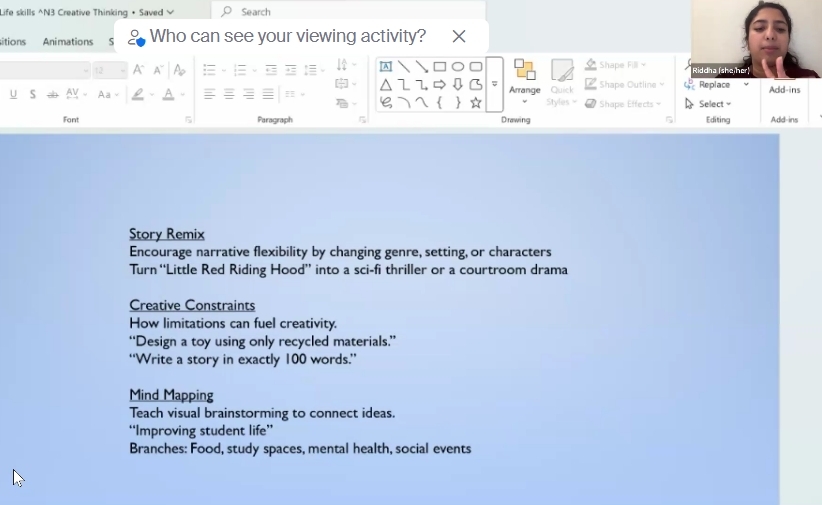Apply bullet list formatting

tap(209, 70)
